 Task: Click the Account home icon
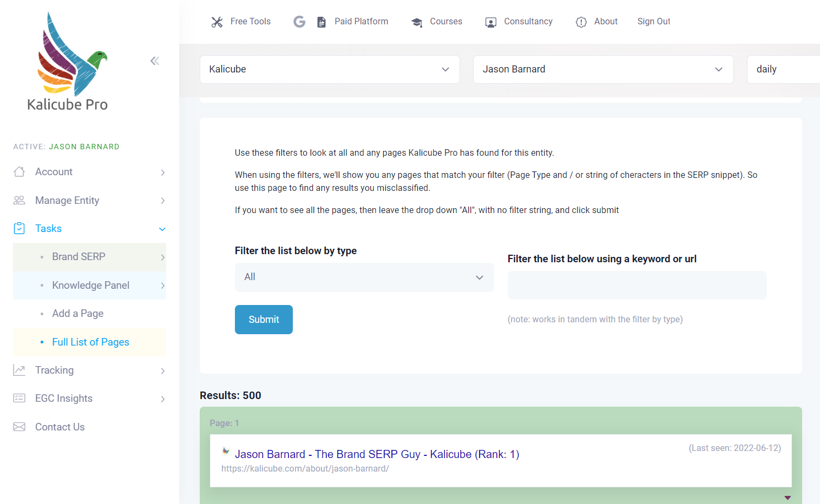19,172
